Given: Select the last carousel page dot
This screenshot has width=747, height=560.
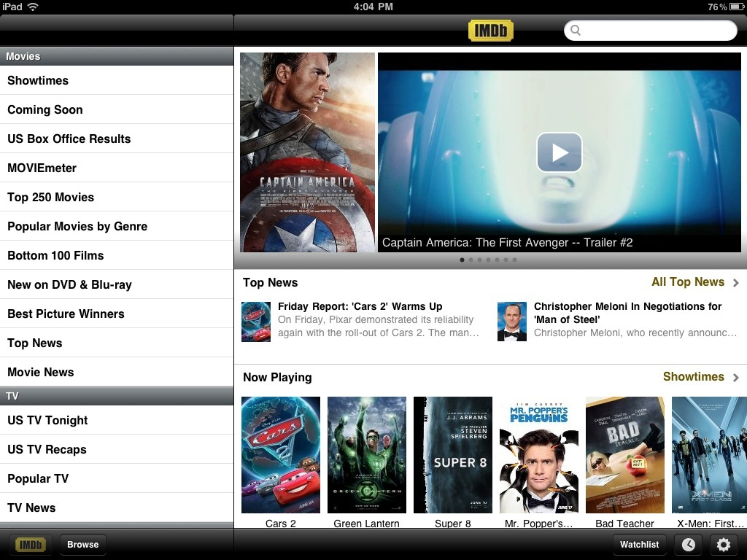Looking at the screenshot, I should pyautogui.click(x=514, y=260).
